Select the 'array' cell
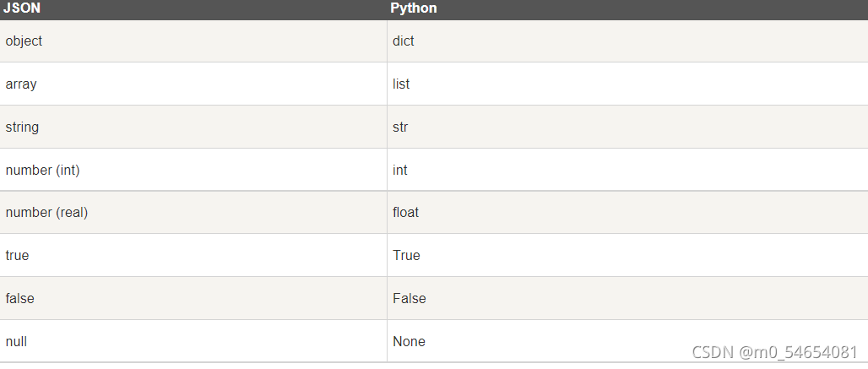868x369 pixels. pyautogui.click(x=21, y=84)
